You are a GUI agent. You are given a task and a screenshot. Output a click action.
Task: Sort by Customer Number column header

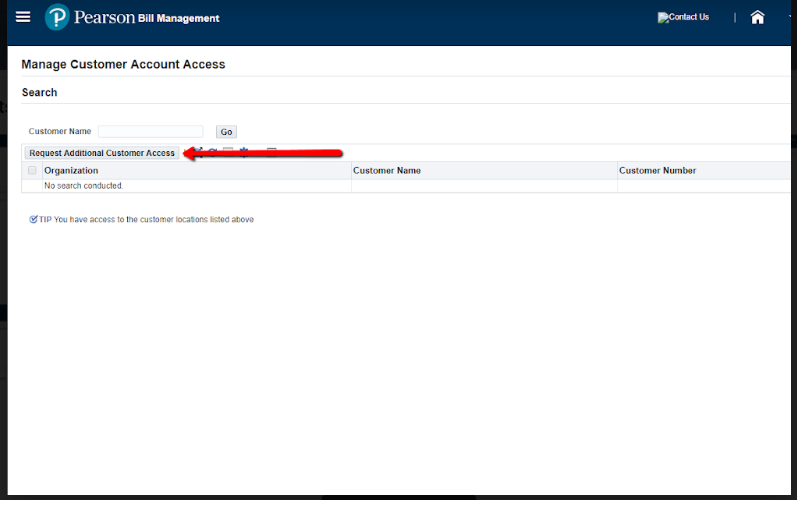click(657, 171)
